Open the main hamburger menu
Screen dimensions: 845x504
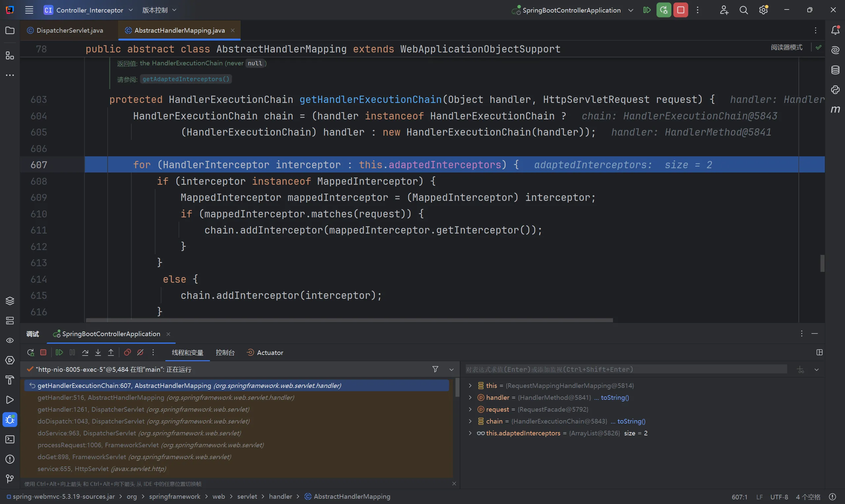pyautogui.click(x=29, y=10)
